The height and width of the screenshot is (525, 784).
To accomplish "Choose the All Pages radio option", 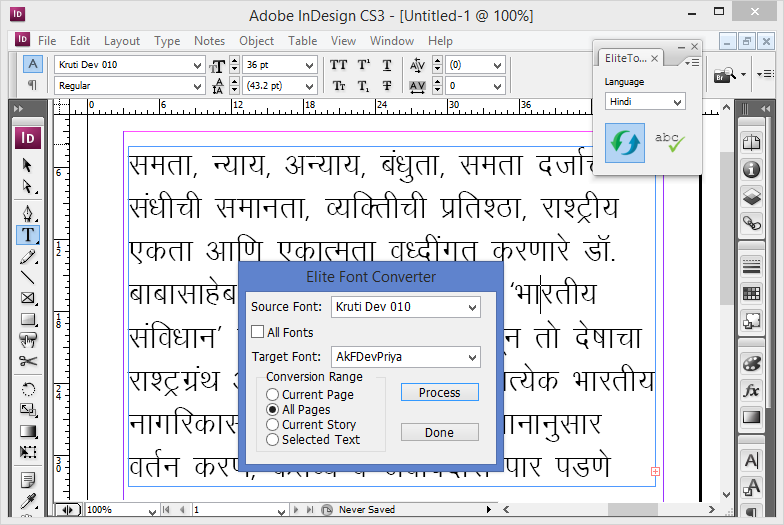I will (272, 410).
